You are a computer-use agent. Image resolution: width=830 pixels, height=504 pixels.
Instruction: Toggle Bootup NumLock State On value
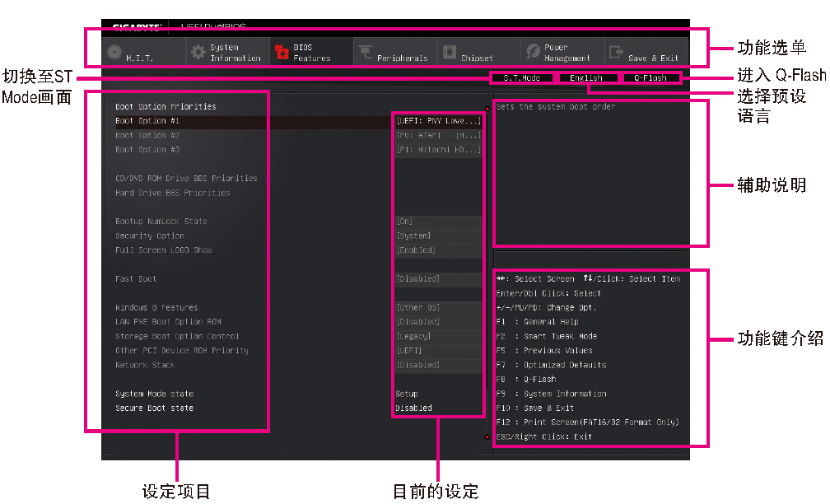click(438, 222)
